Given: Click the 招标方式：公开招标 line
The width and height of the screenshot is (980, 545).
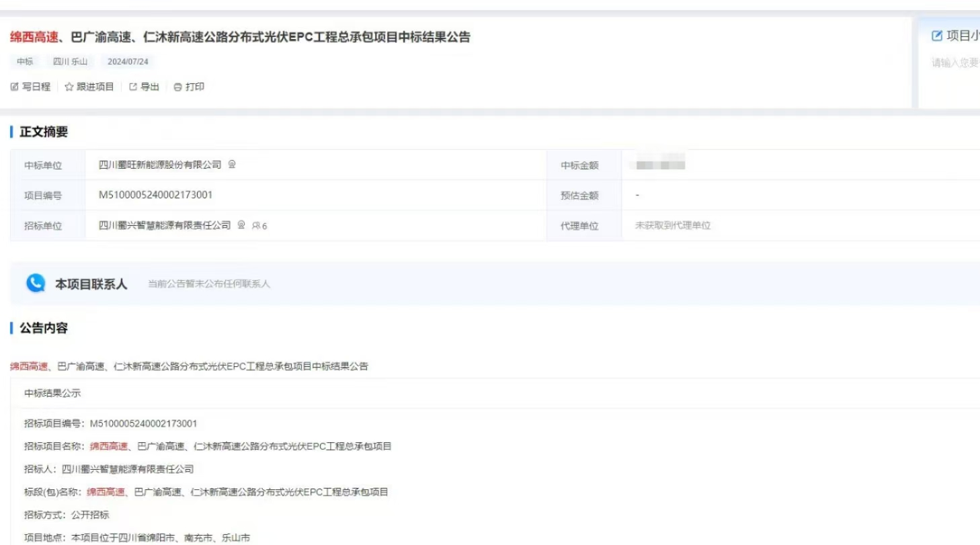Looking at the screenshot, I should (x=67, y=515).
